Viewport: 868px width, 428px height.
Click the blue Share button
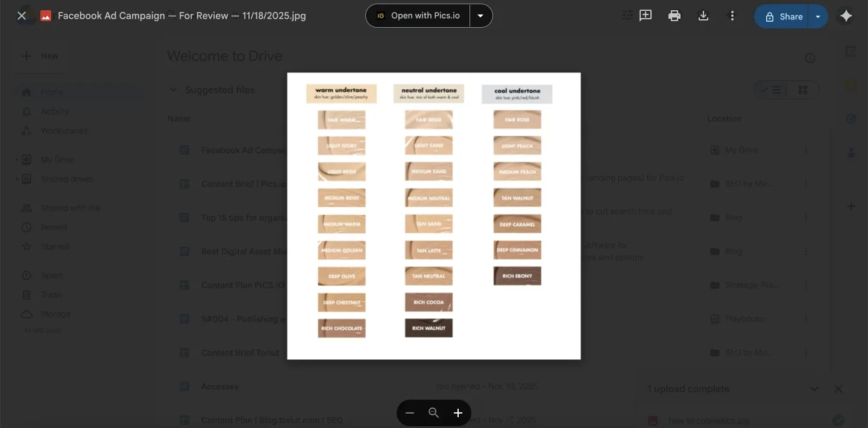tap(782, 16)
